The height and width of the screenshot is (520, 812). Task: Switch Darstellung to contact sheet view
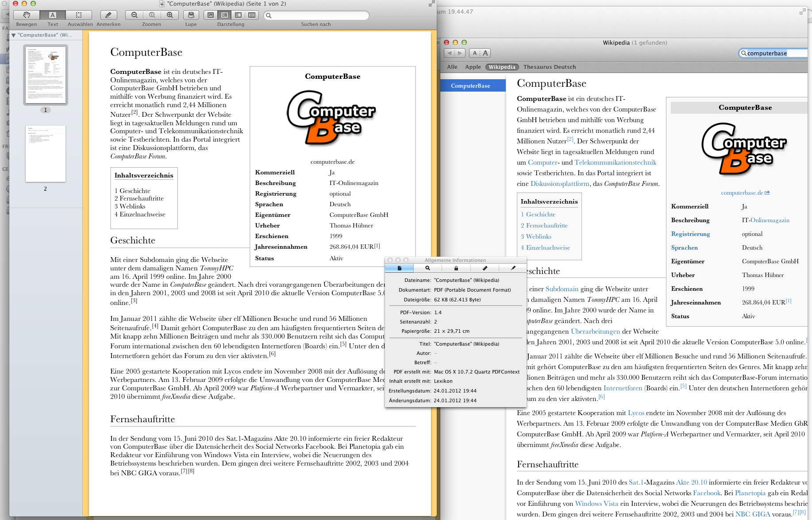(x=252, y=15)
